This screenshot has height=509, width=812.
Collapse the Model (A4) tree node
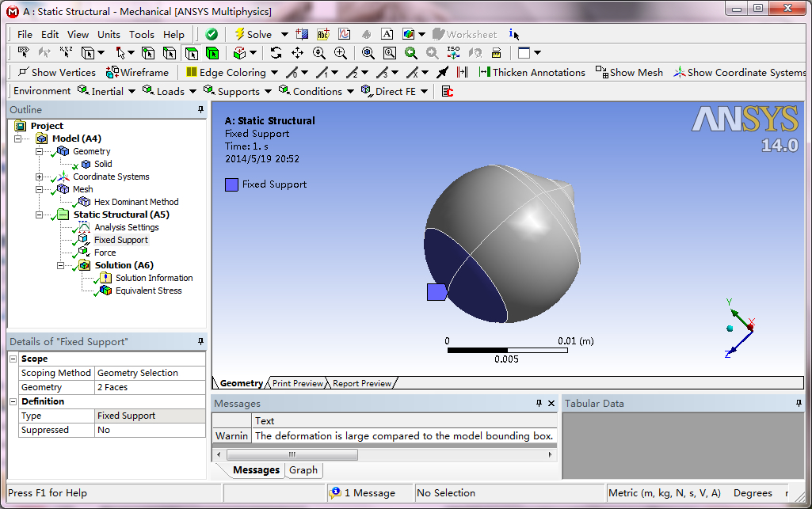pyautogui.click(x=18, y=139)
